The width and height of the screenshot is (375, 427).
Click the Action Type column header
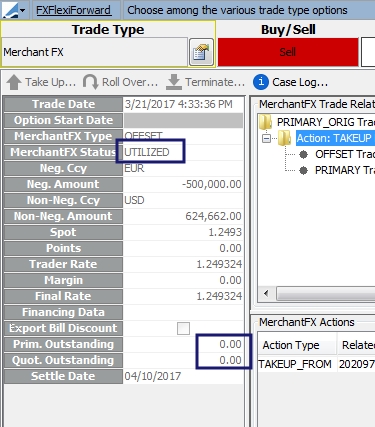tap(297, 345)
